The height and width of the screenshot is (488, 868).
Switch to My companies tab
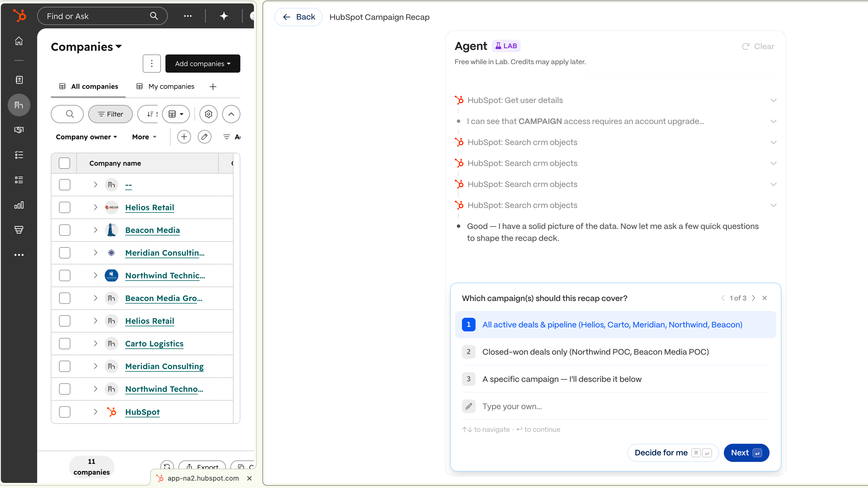click(165, 87)
